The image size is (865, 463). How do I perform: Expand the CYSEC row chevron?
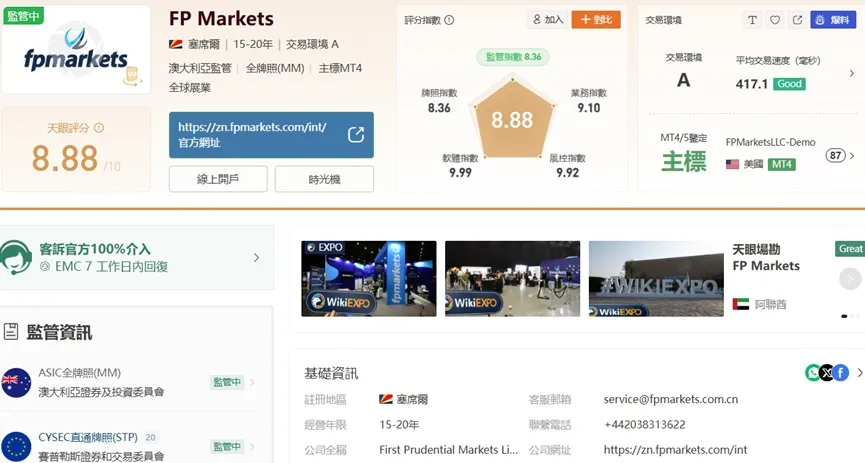(x=252, y=446)
